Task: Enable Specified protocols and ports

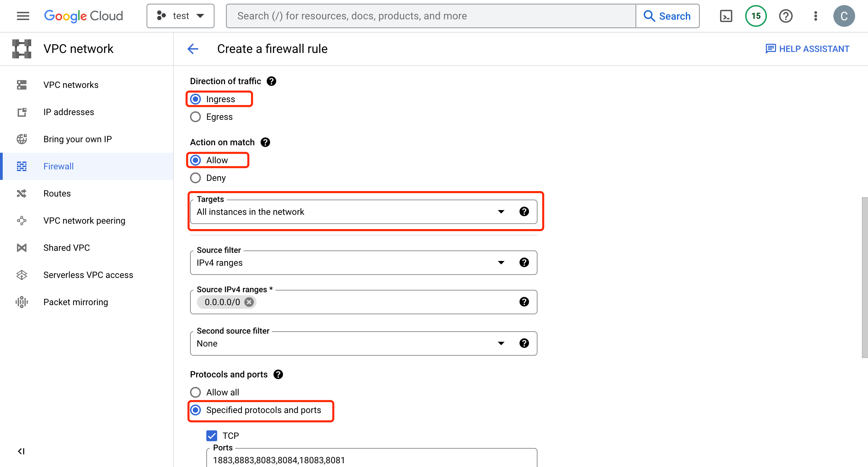Action: point(195,410)
